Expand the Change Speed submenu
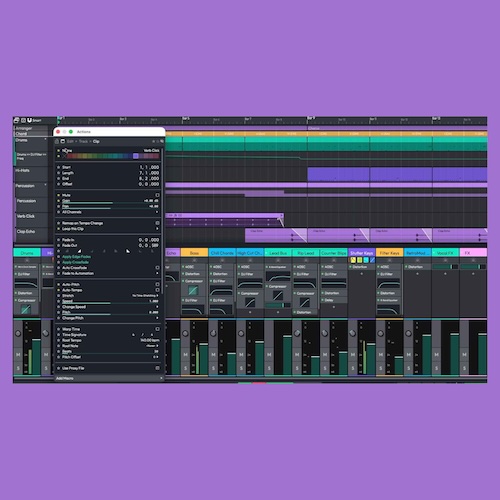The width and height of the screenshot is (500, 500). (157, 307)
